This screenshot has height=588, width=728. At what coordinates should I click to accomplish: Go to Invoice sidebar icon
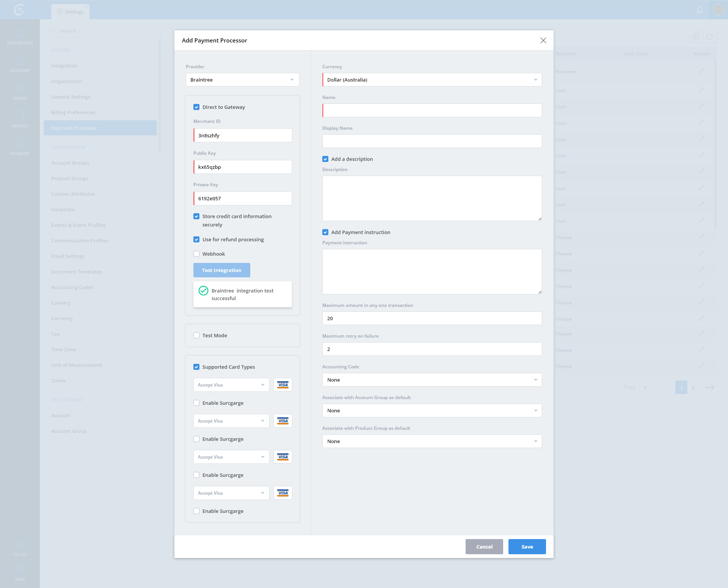(20, 116)
